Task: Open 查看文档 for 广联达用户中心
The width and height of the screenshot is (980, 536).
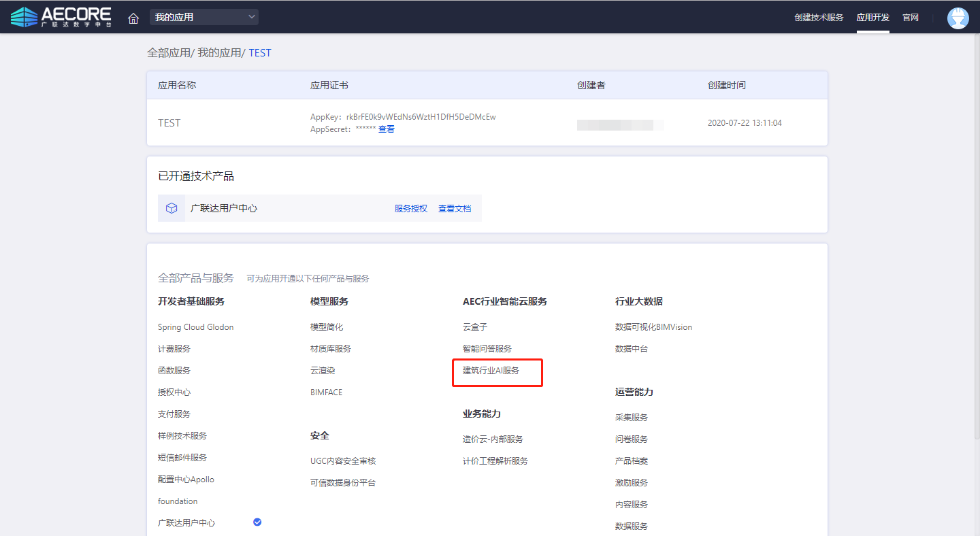Action: coord(454,209)
